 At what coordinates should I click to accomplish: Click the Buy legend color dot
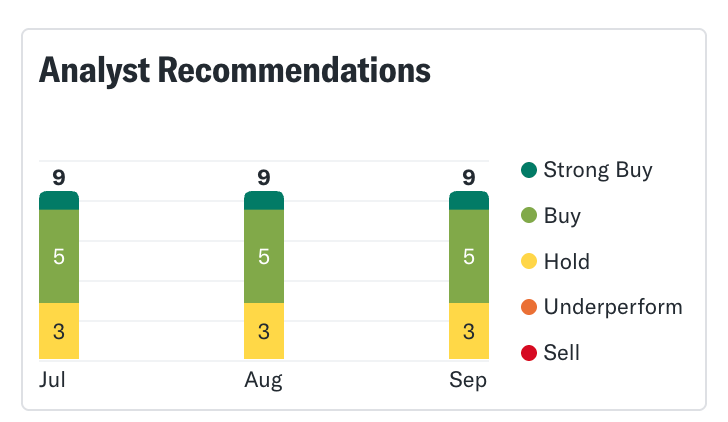529,216
